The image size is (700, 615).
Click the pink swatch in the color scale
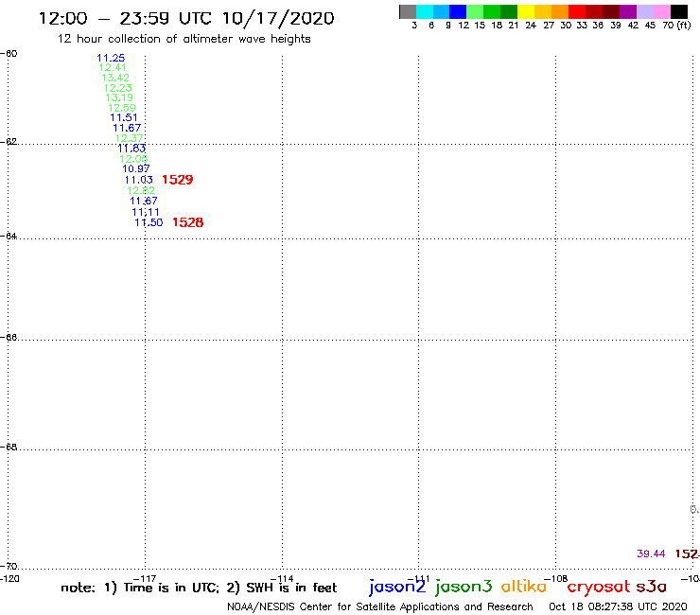[x=661, y=11]
